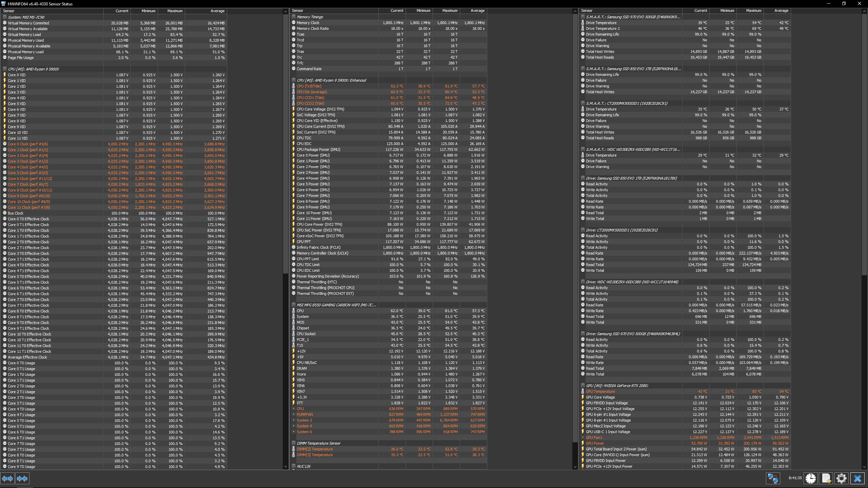Select the CPU PPT Limit row
868x488 pixels.
click(x=389, y=259)
